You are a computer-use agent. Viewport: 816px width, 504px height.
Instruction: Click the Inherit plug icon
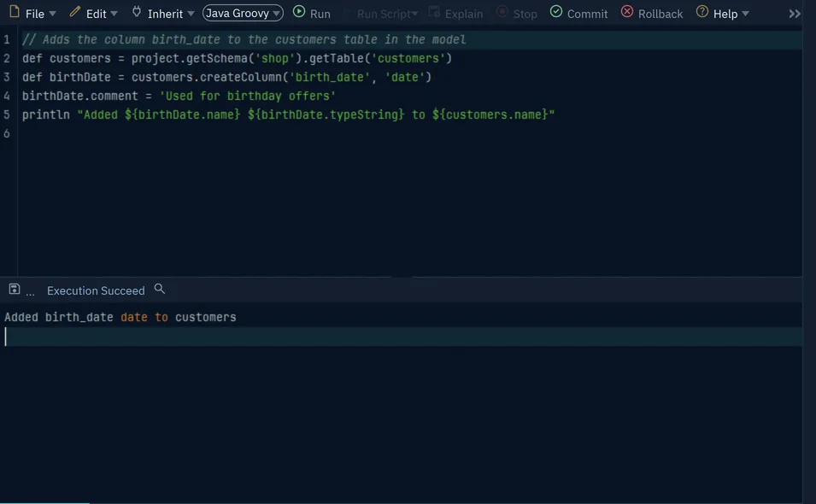point(137,12)
